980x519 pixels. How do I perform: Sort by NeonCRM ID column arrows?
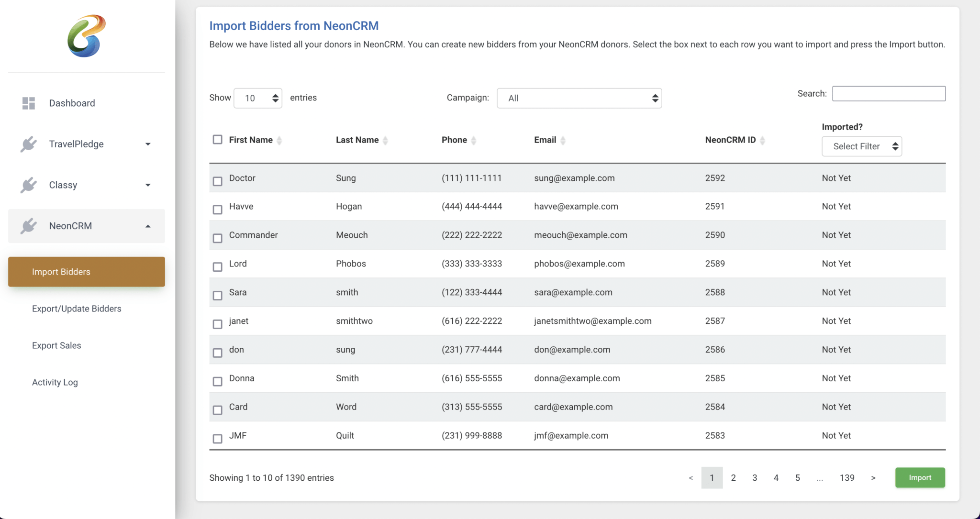pos(762,140)
